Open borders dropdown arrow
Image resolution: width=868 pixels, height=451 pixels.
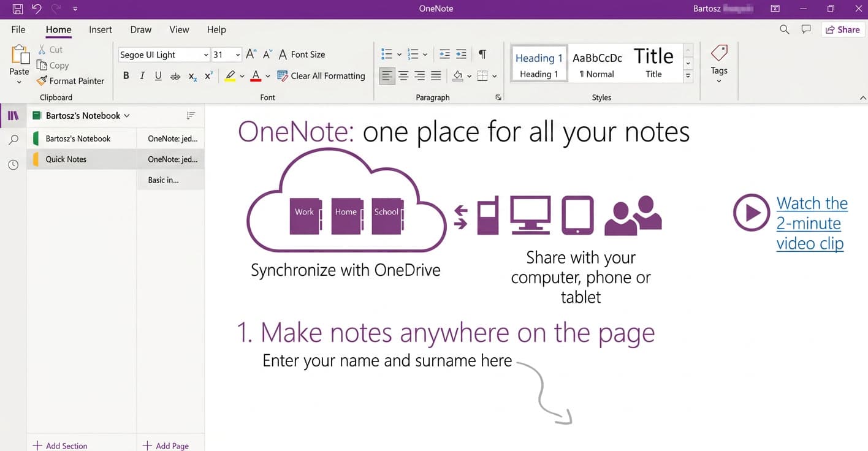coord(495,77)
